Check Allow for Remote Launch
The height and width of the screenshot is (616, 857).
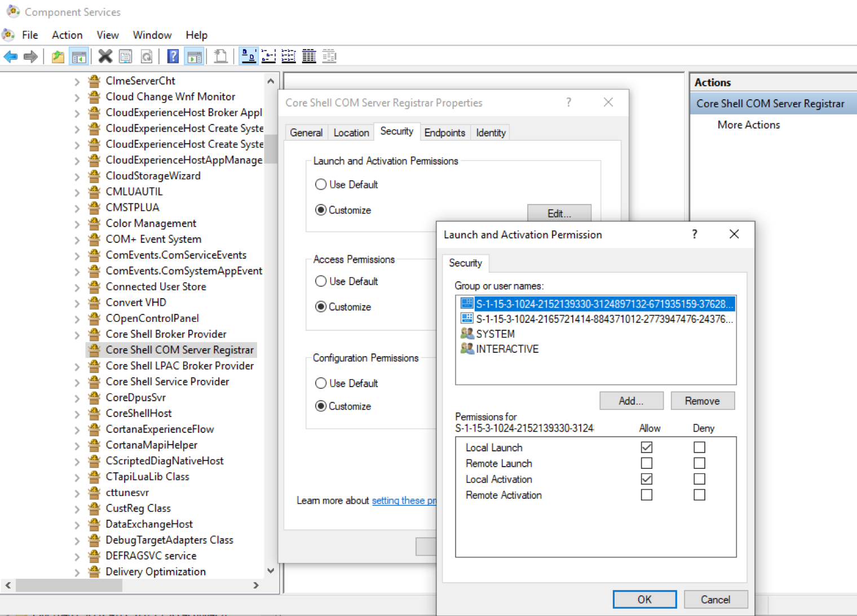pos(647,463)
